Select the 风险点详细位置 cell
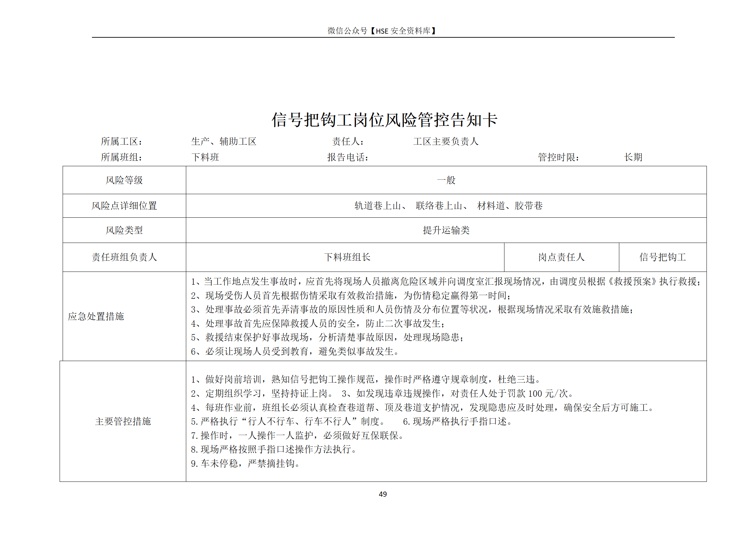The width and height of the screenshot is (756, 534). click(124, 206)
